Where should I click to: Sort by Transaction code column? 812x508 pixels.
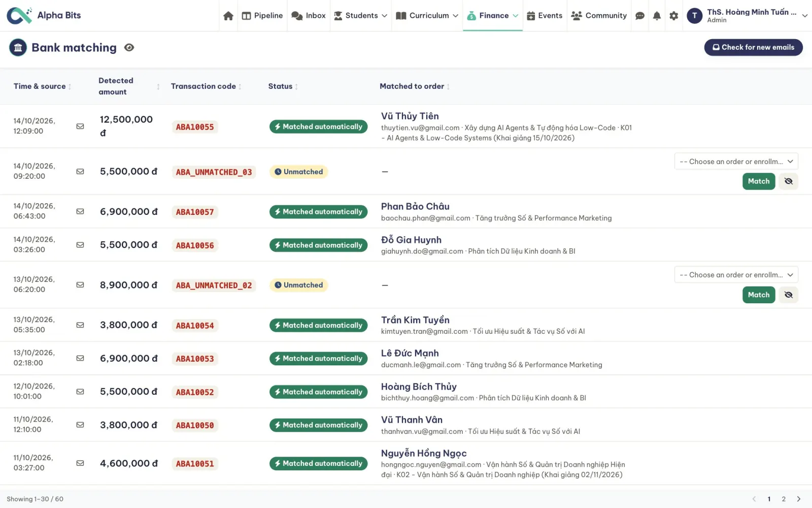pos(206,86)
